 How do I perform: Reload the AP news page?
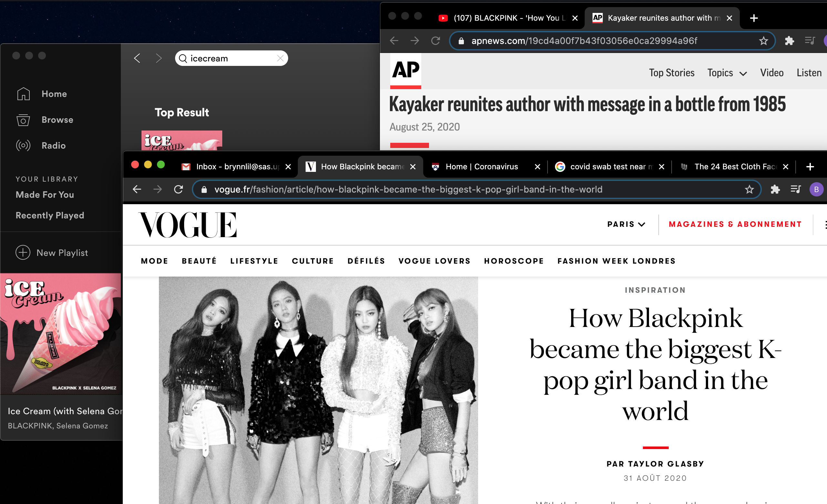click(436, 41)
